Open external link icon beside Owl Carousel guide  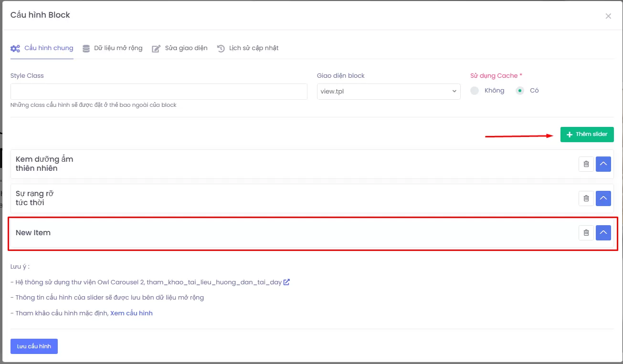coord(286,282)
